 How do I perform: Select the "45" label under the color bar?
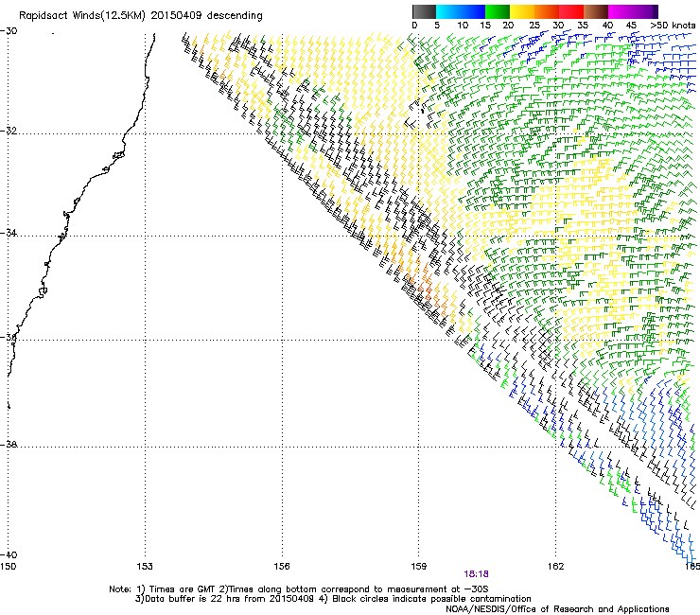pyautogui.click(x=631, y=26)
